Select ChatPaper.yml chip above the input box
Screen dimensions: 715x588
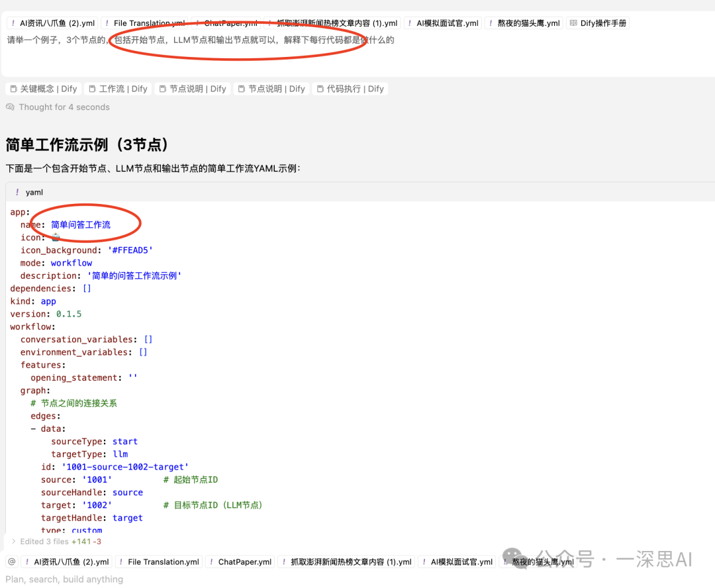(241, 562)
